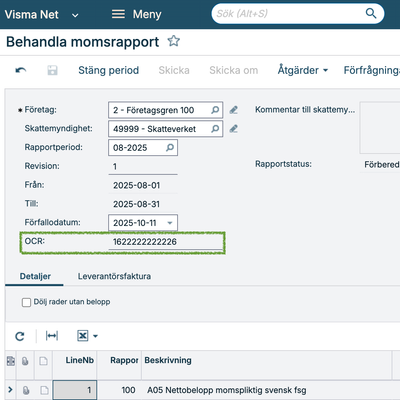This screenshot has width=400, height=400.
Task: Refresh the details grid
Action: (20, 336)
